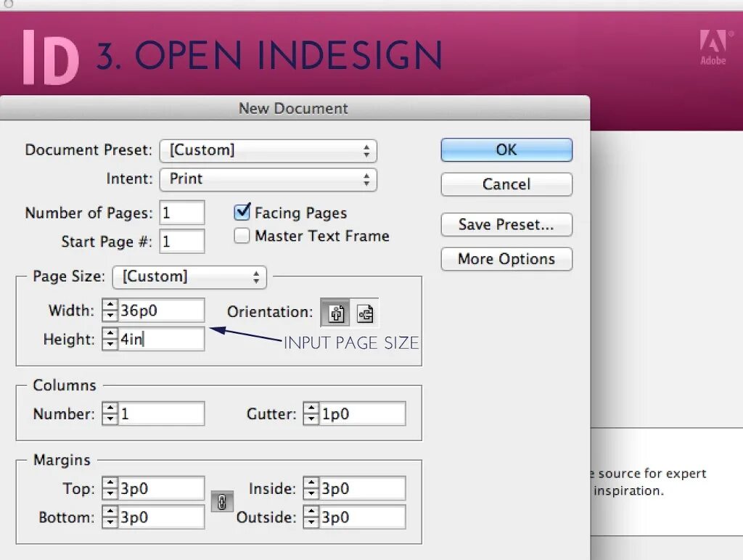Click the Top margin field
This screenshot has width=743, height=560.
tap(161, 488)
